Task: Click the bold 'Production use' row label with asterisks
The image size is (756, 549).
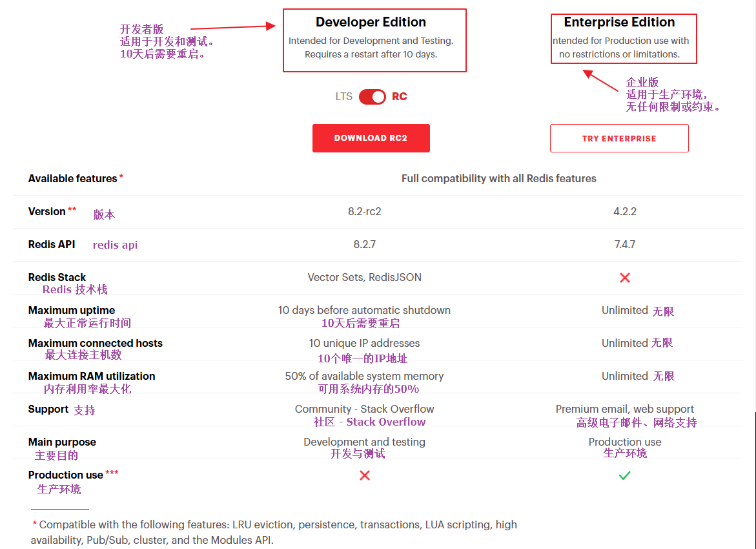Action: pyautogui.click(x=66, y=475)
